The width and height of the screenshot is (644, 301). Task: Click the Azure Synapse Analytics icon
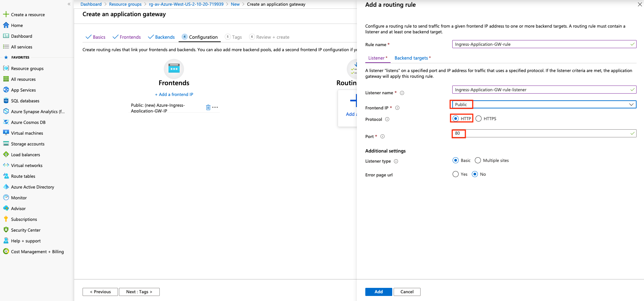(x=6, y=111)
